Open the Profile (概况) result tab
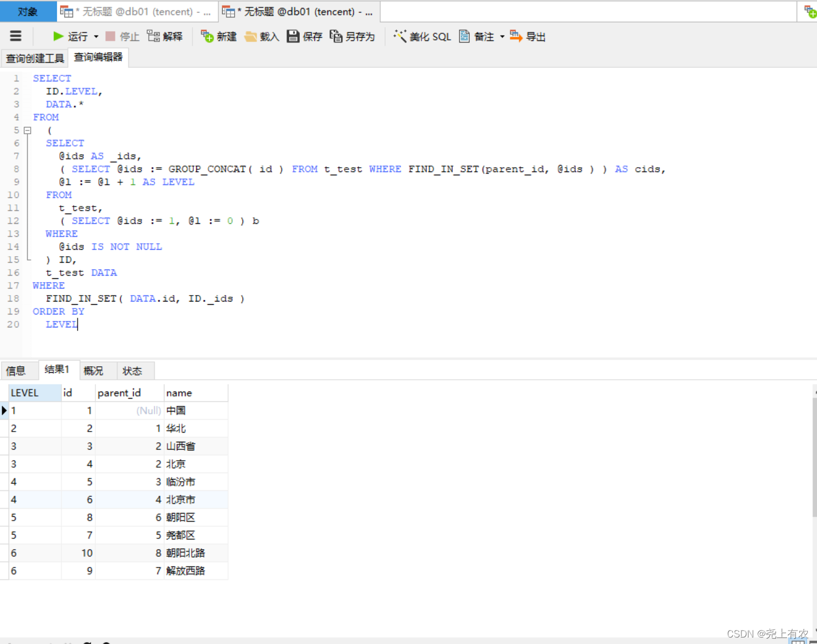 pos(93,371)
